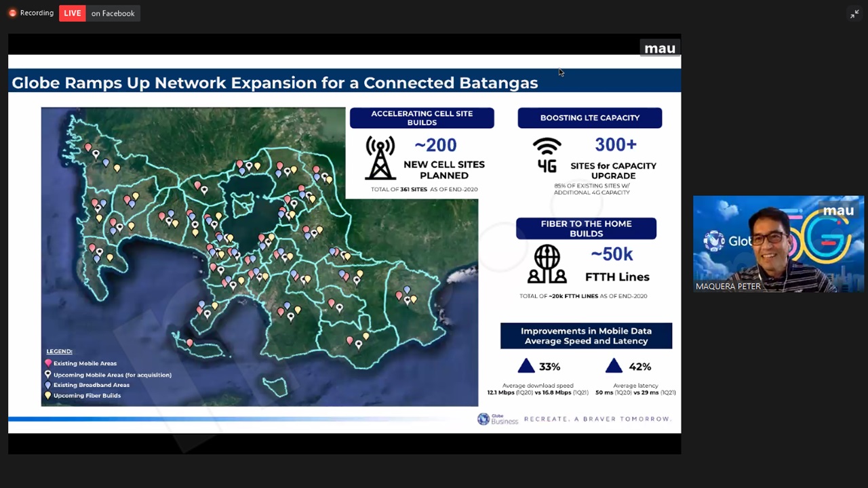
Task: Click the 'ACCELERATING CELL SITE BUILDS' header box
Action: [x=422, y=118]
